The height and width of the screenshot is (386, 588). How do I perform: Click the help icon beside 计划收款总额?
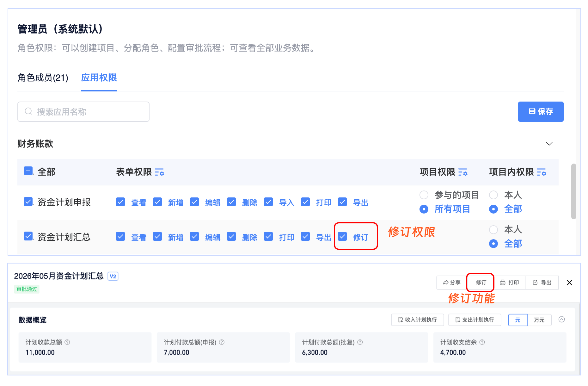(67, 342)
